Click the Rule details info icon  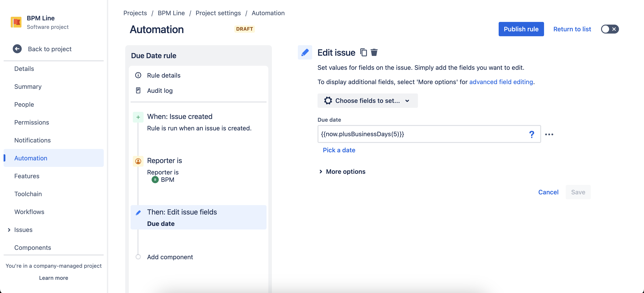138,75
